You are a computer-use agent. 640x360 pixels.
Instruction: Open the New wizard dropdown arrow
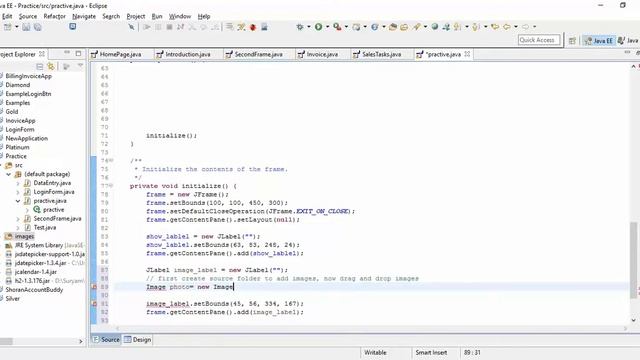(x=16, y=27)
